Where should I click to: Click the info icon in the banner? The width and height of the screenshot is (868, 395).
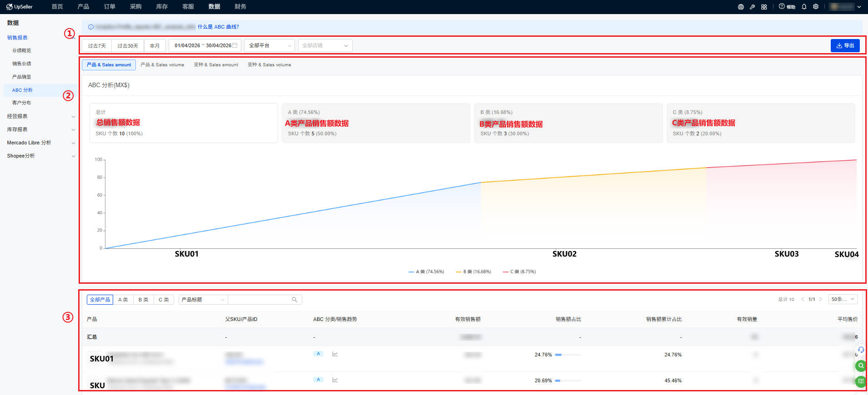coord(90,27)
